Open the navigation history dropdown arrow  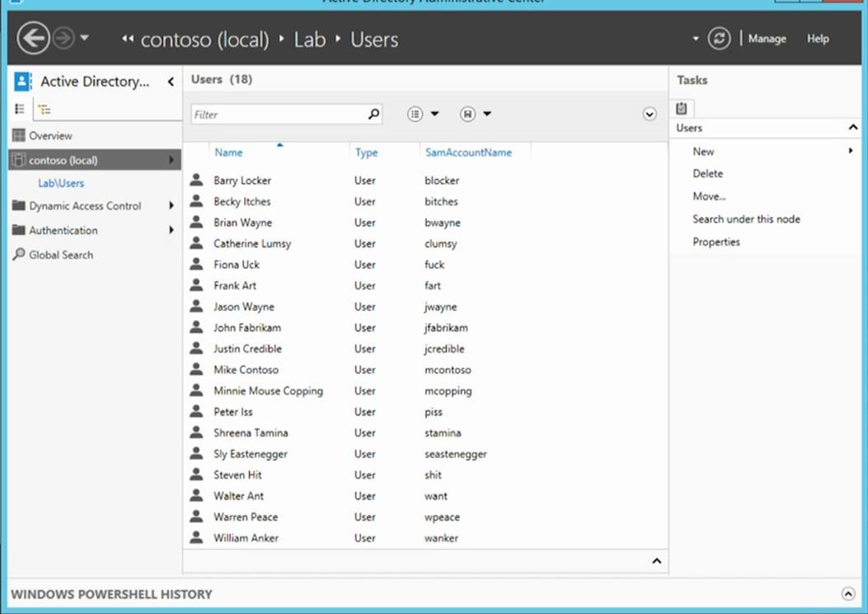click(x=84, y=38)
